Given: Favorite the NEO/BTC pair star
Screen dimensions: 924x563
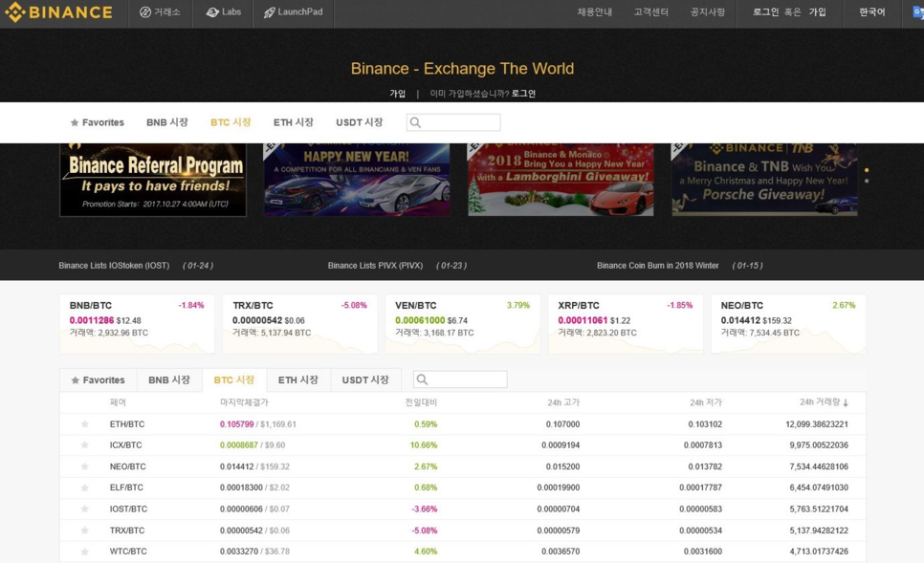Looking at the screenshot, I should click(85, 466).
